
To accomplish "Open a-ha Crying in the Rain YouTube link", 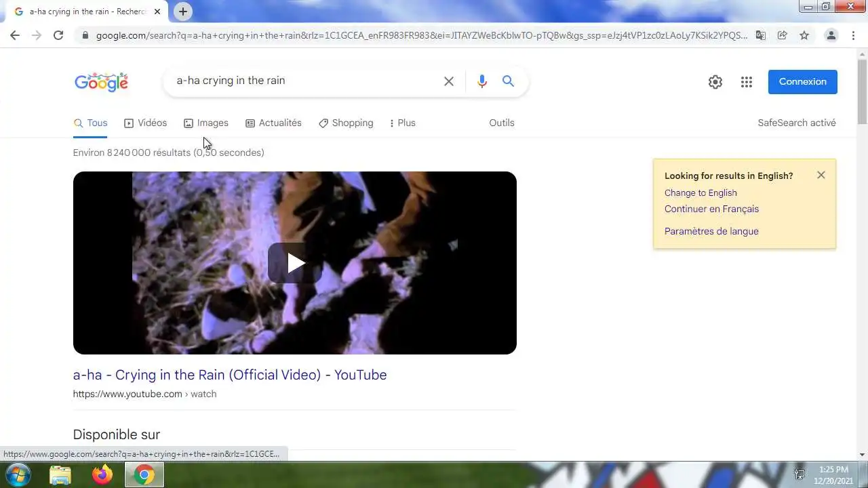I will [x=230, y=375].
